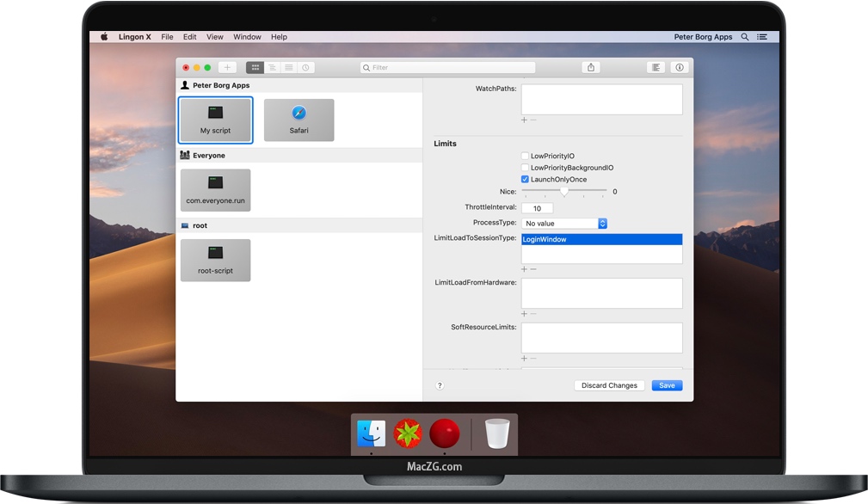The width and height of the screenshot is (868, 504).
Task: Select the Safari job icon
Action: click(x=299, y=120)
